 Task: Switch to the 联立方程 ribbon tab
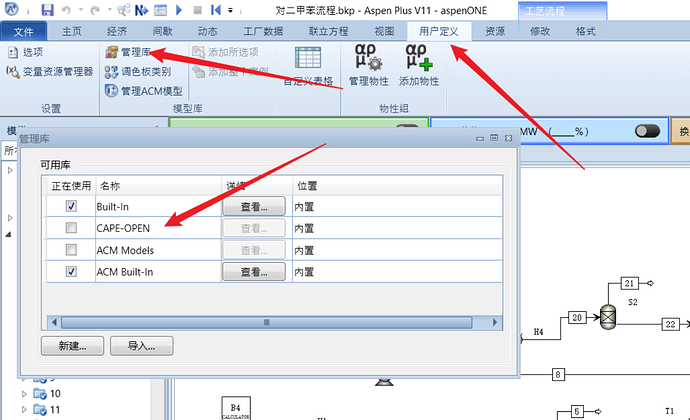coord(328,31)
